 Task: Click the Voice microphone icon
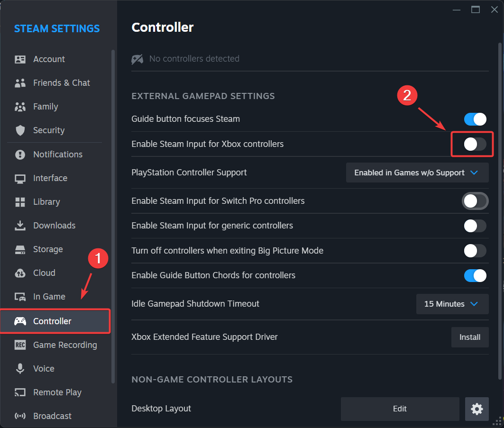pyautogui.click(x=20, y=369)
